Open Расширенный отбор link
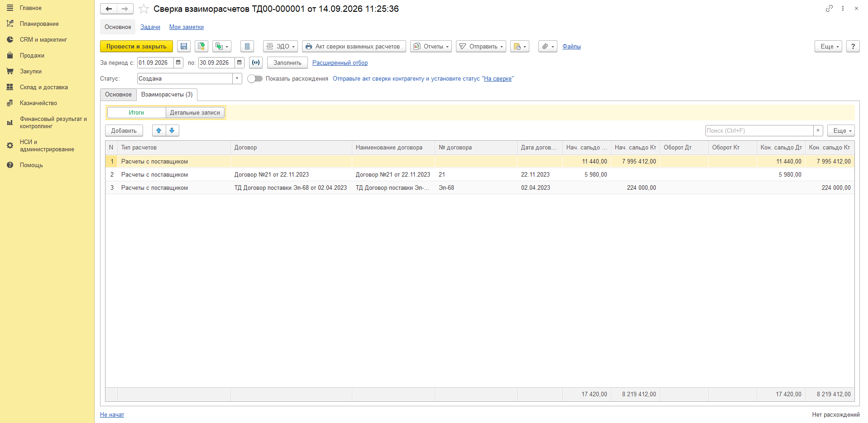The image size is (868, 423). tap(340, 62)
